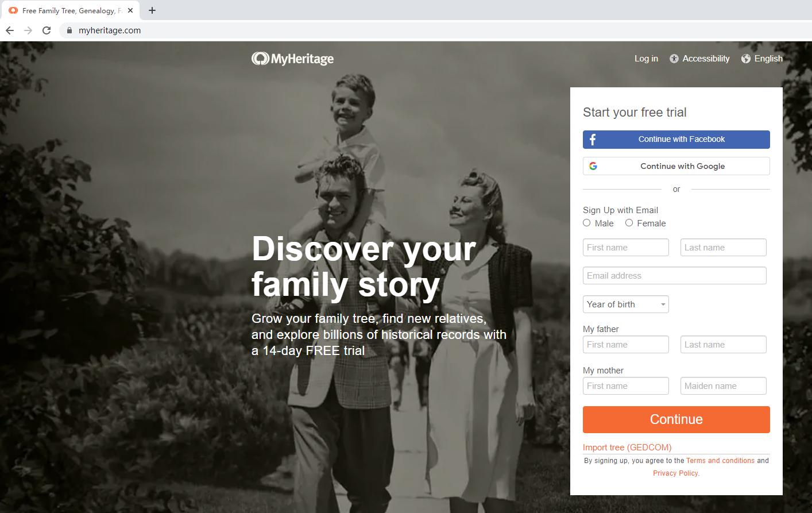Open the English language selector

(x=768, y=59)
